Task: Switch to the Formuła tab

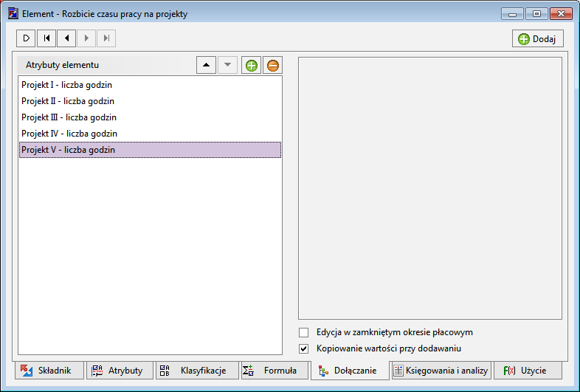Action: point(272,371)
